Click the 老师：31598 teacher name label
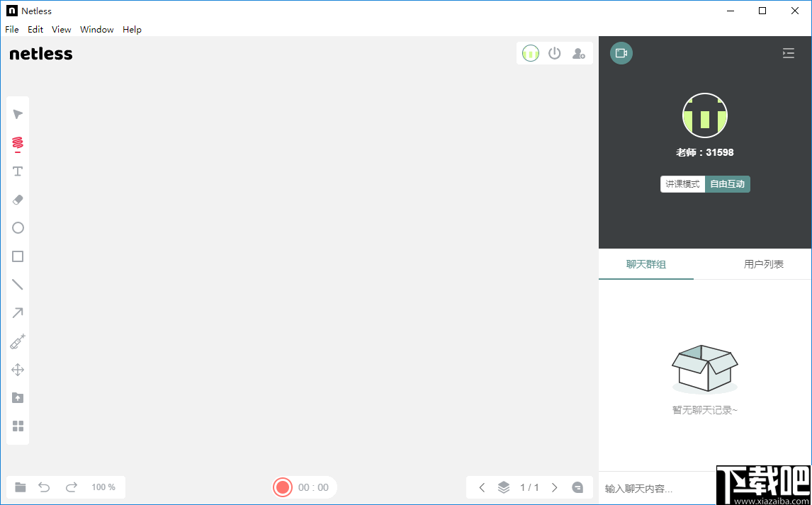812x505 pixels. (x=705, y=153)
